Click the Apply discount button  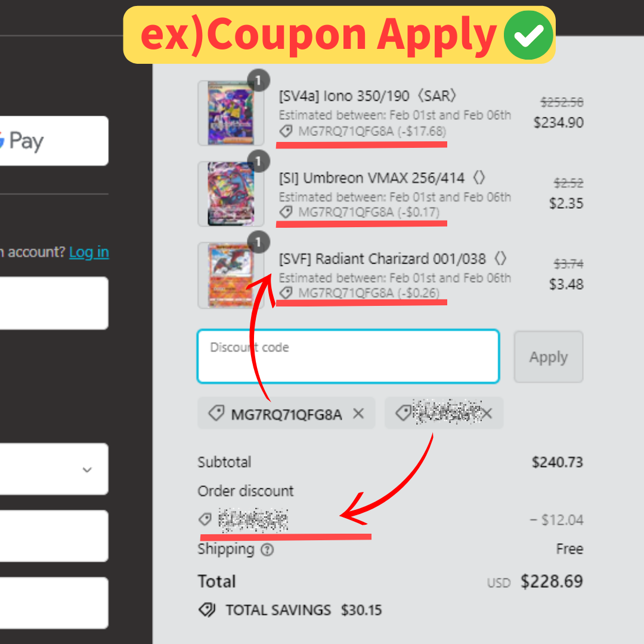[x=549, y=357]
